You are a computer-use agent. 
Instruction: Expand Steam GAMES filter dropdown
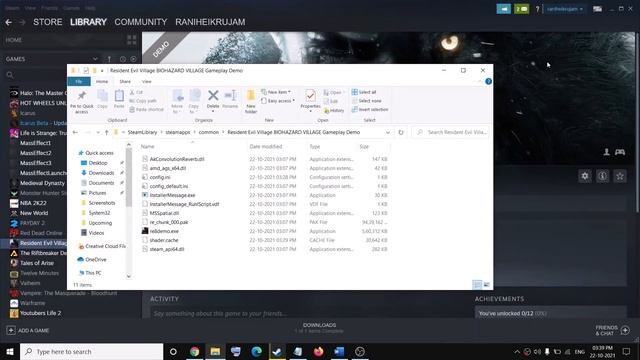(95, 59)
